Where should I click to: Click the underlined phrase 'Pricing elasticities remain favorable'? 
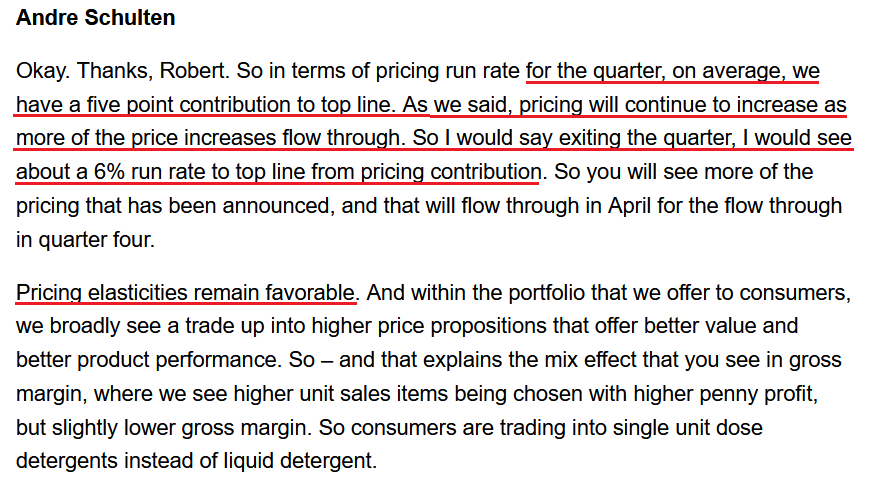click(x=185, y=292)
